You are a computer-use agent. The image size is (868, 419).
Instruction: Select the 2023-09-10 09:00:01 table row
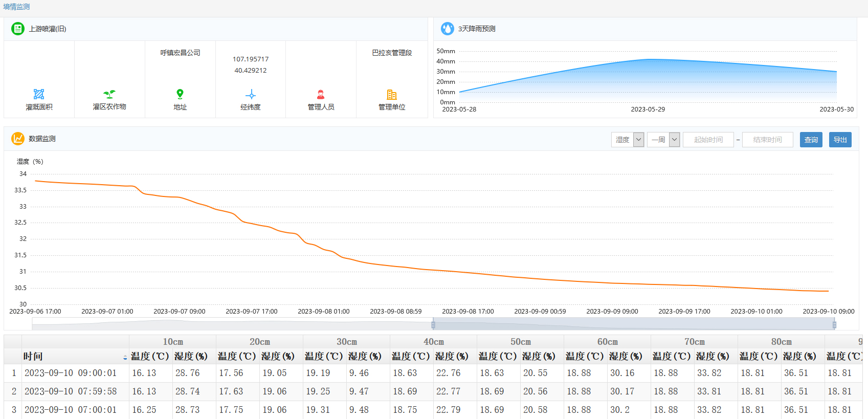(71, 373)
